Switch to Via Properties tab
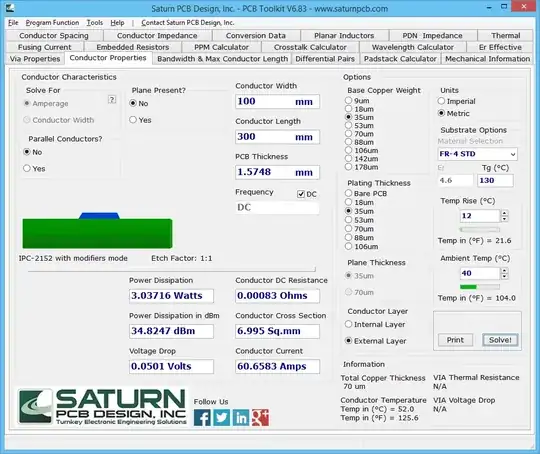The image size is (540, 454). 35,59
